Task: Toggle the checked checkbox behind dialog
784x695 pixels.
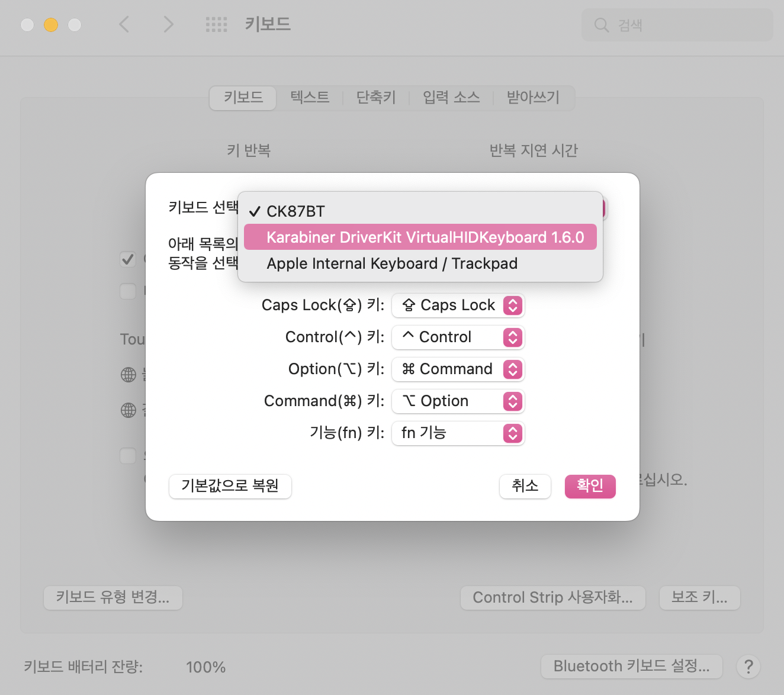Action: tap(128, 259)
